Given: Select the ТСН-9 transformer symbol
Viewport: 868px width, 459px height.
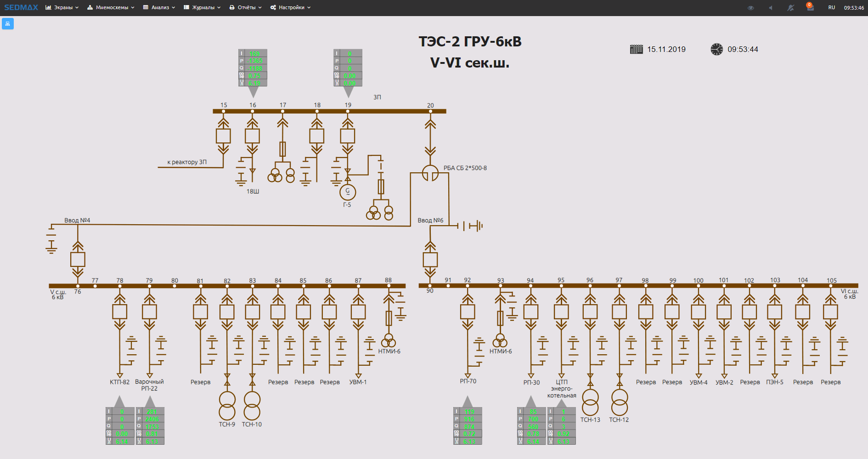Looking at the screenshot, I should 227,405.
